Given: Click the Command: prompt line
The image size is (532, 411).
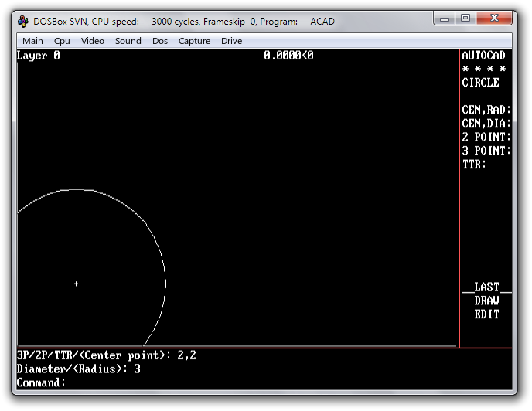Looking at the screenshot, I should (x=41, y=383).
